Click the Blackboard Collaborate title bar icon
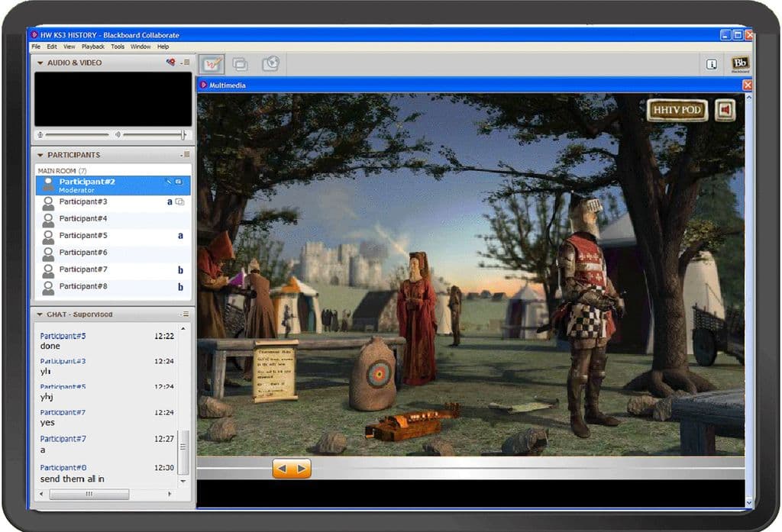 tap(34, 35)
